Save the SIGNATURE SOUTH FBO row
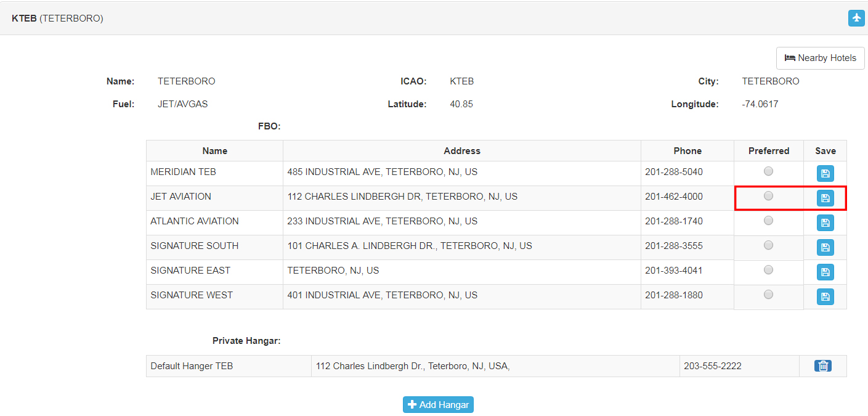The image size is (868, 416). (825, 248)
